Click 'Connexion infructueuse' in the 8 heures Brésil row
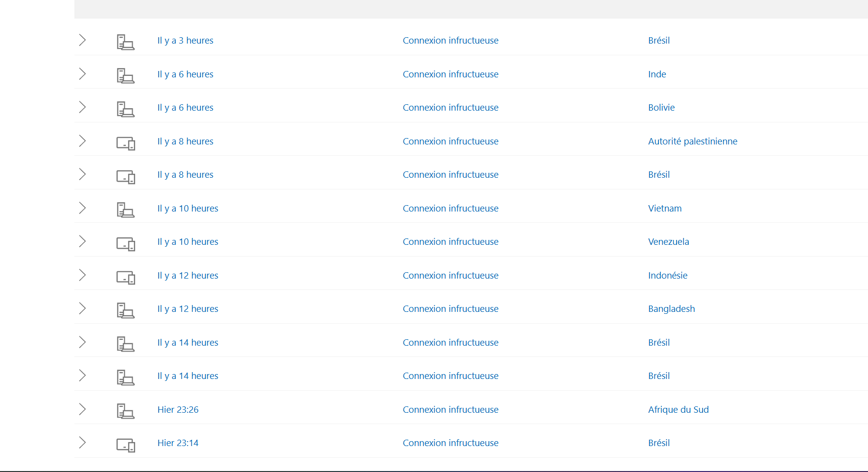 pos(450,175)
